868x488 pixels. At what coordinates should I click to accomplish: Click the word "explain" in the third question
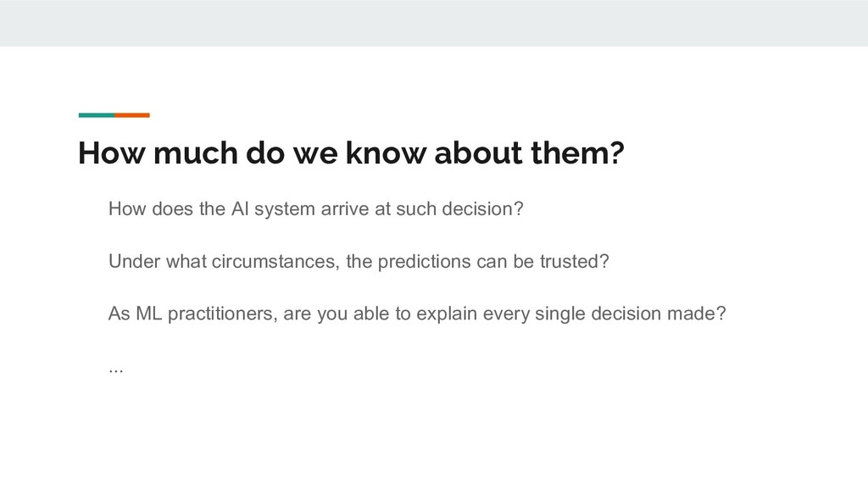447,313
